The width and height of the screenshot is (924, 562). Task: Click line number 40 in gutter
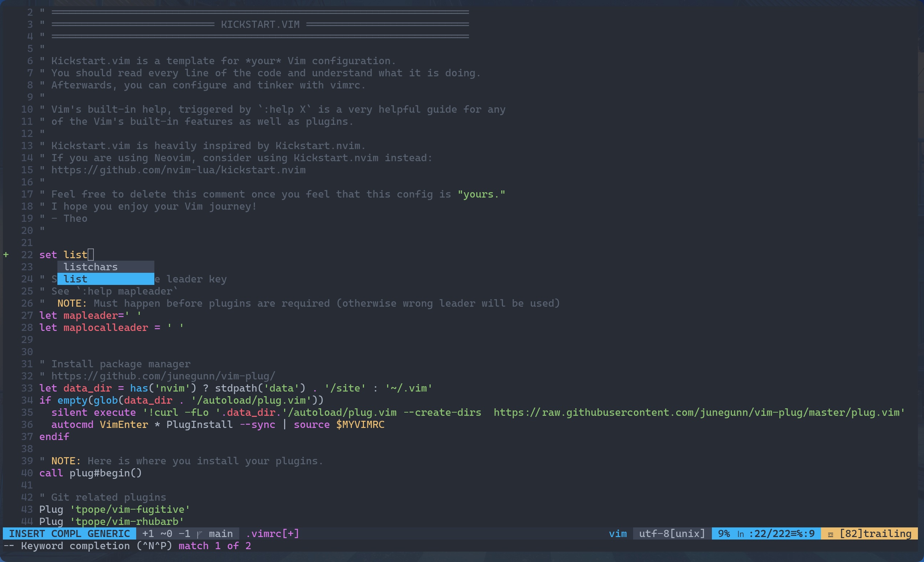27,473
